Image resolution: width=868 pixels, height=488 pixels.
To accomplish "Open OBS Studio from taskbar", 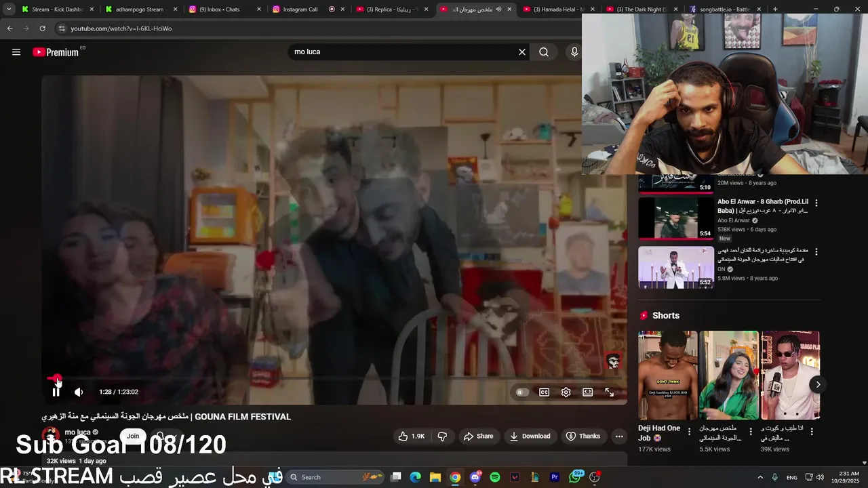I will [x=595, y=477].
